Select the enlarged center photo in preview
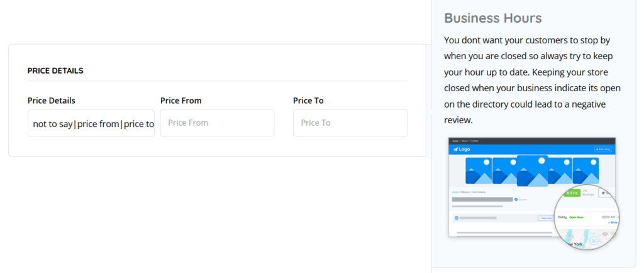 [532, 171]
